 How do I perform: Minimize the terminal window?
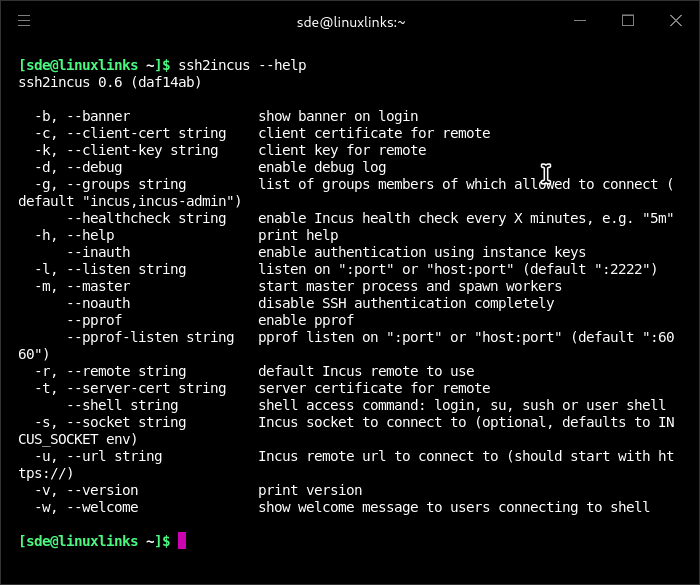point(581,20)
